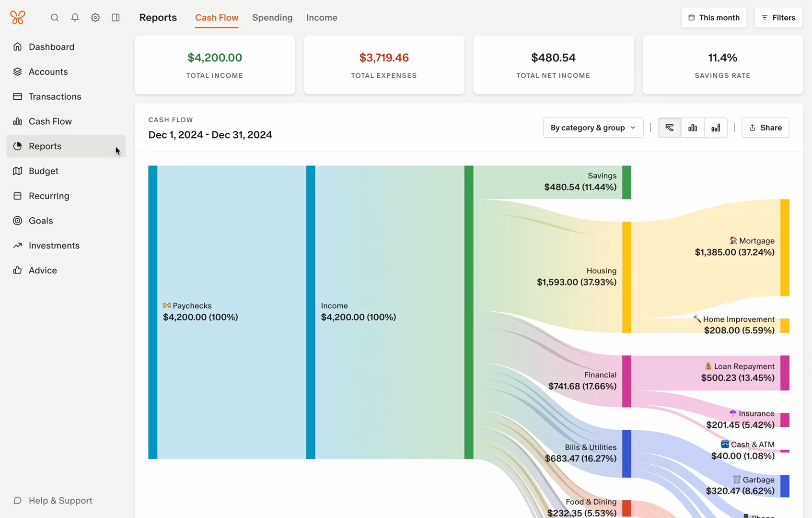Switch to the Income tab

point(322,18)
